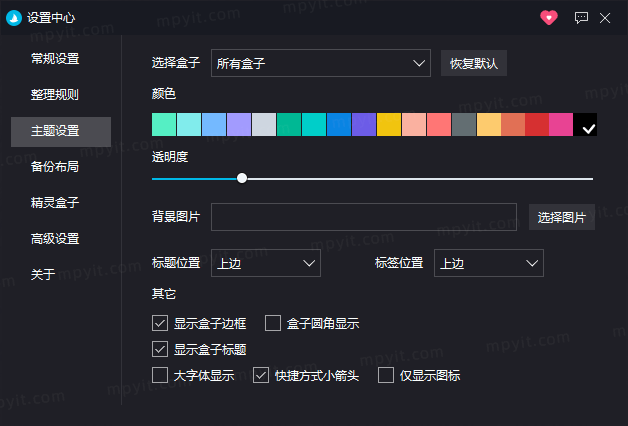
Task: Click the 选择图片 button
Action: click(562, 217)
